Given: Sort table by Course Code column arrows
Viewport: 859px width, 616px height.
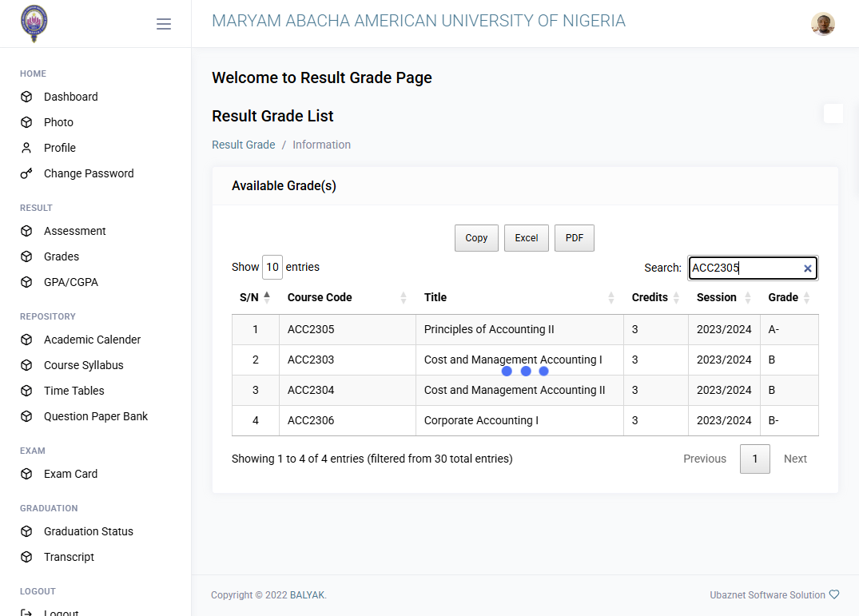Looking at the screenshot, I should (x=404, y=297).
